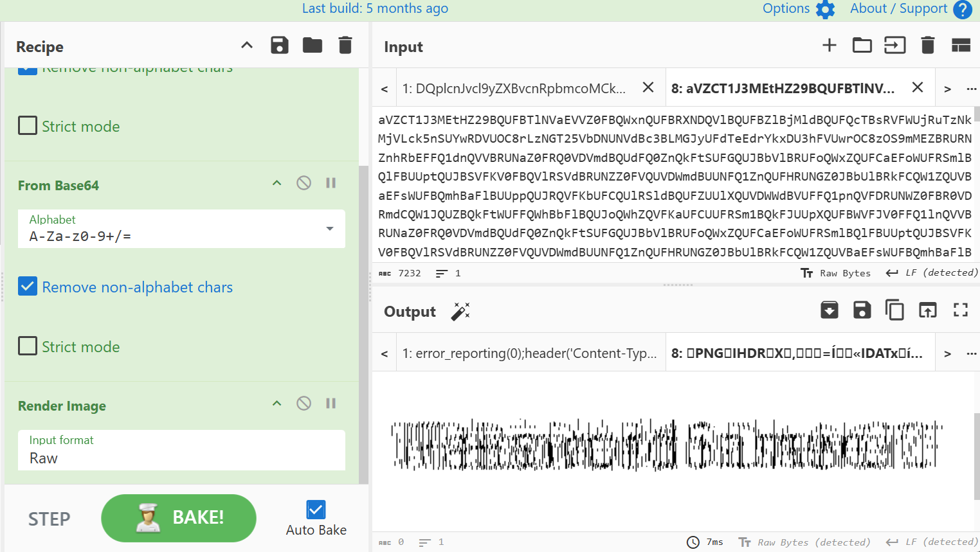Set a breakpoint on Render Image
This screenshot has width=980, height=552.
coord(331,404)
